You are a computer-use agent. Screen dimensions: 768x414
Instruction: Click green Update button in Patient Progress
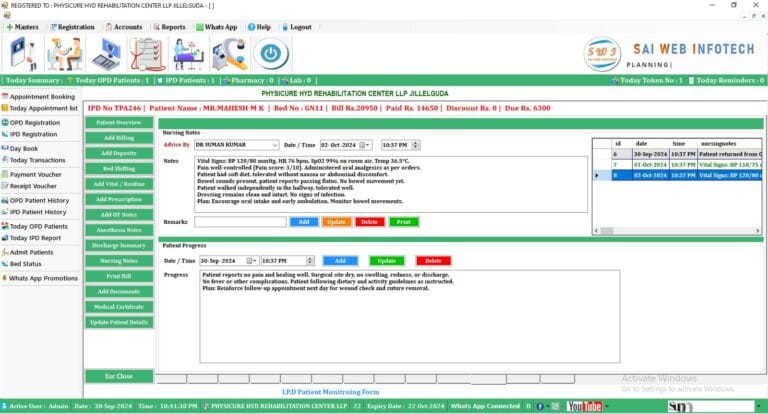tap(387, 261)
